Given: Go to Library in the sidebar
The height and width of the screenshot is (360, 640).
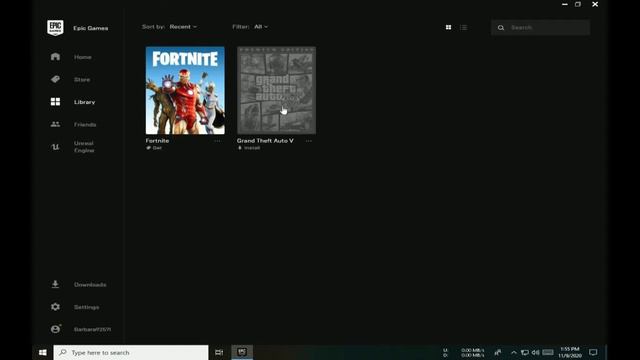Looking at the screenshot, I should (84, 102).
